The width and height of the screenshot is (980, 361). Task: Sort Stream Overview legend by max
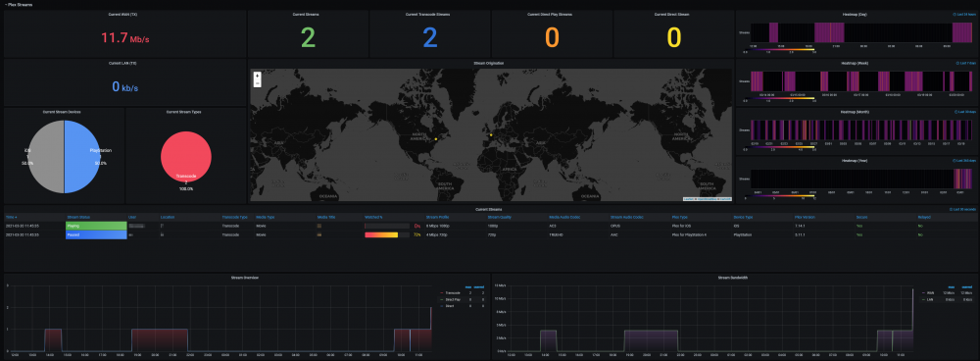pos(467,287)
